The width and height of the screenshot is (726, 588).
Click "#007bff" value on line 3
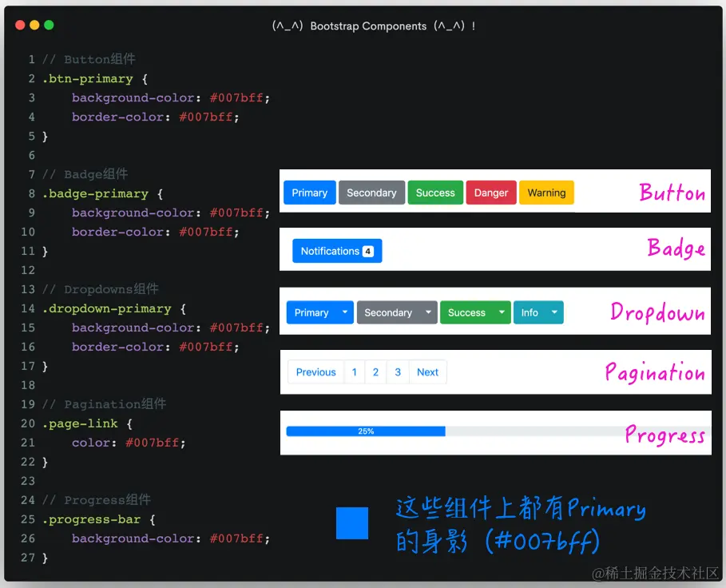coord(236,97)
